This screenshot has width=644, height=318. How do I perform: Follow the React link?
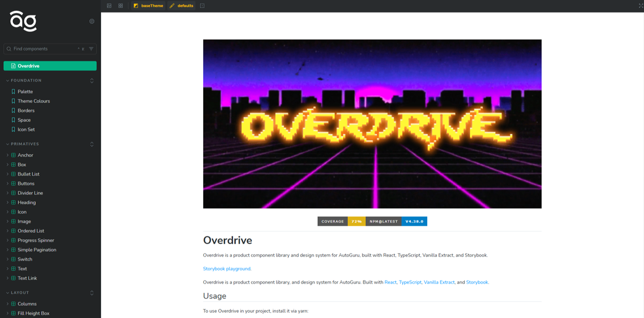pos(390,282)
